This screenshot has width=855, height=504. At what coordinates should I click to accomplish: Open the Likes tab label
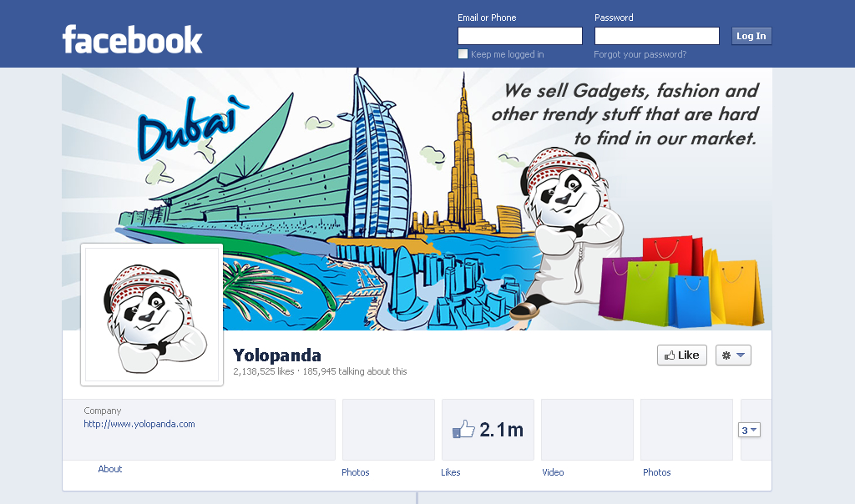click(x=450, y=472)
